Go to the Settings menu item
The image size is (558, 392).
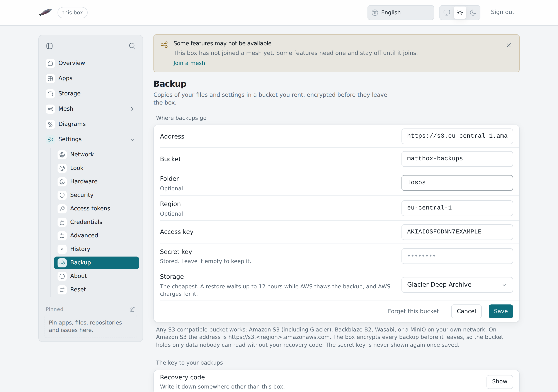(x=91, y=139)
